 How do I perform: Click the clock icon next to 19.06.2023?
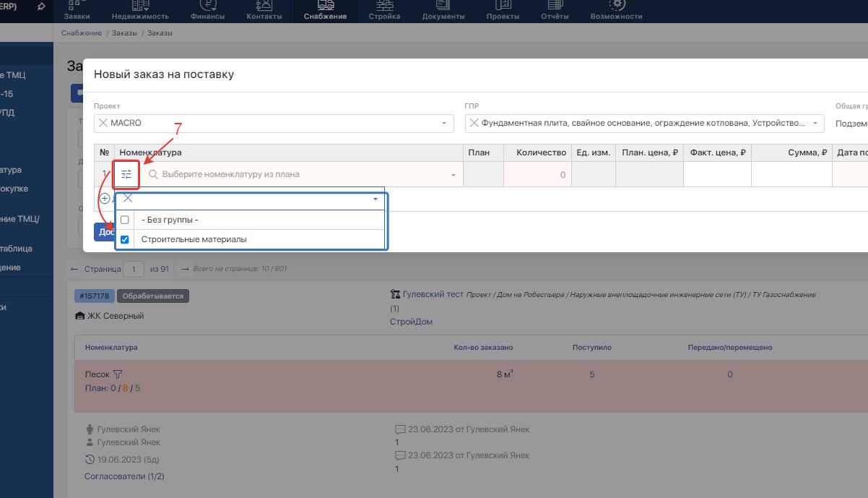coord(90,460)
